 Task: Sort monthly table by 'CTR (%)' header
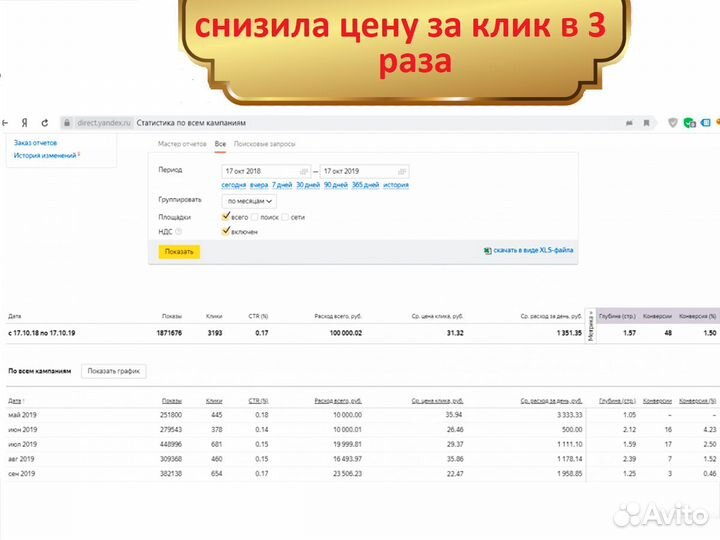[x=258, y=401]
